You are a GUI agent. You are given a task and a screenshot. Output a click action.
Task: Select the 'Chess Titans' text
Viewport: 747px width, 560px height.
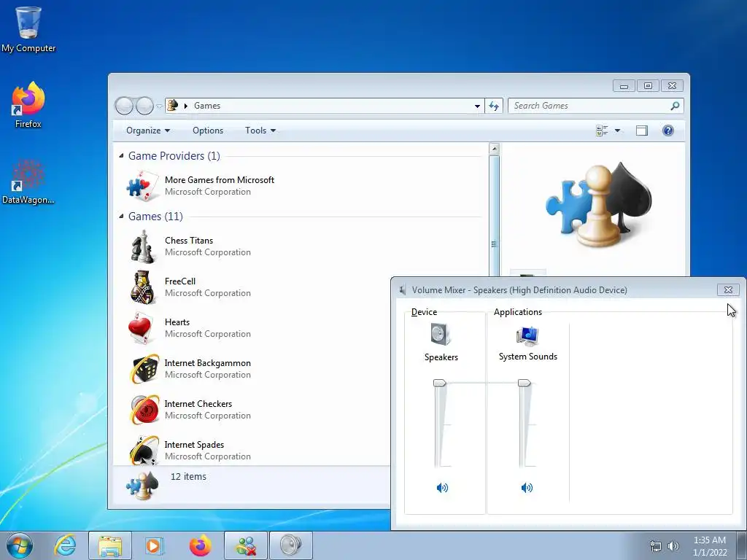(189, 241)
